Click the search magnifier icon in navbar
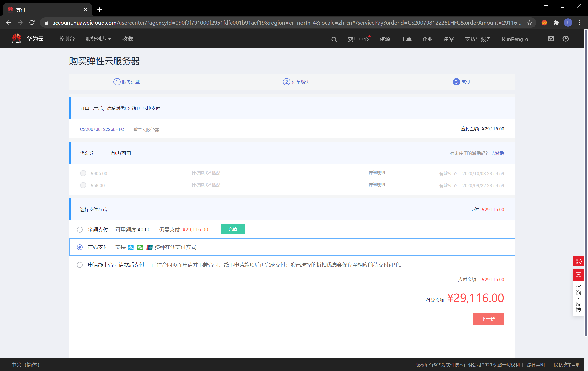This screenshot has width=588, height=371. [x=334, y=39]
